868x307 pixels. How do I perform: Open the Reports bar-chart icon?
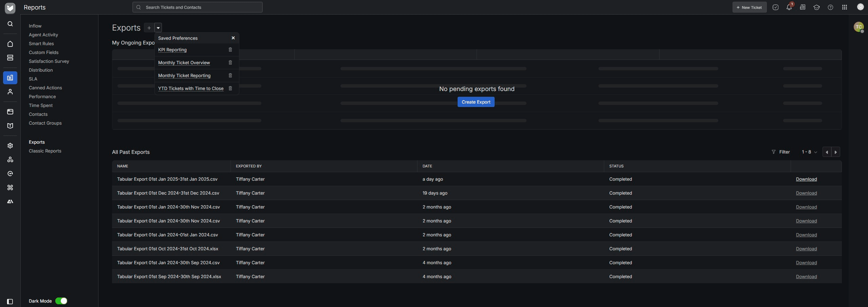pyautogui.click(x=10, y=77)
